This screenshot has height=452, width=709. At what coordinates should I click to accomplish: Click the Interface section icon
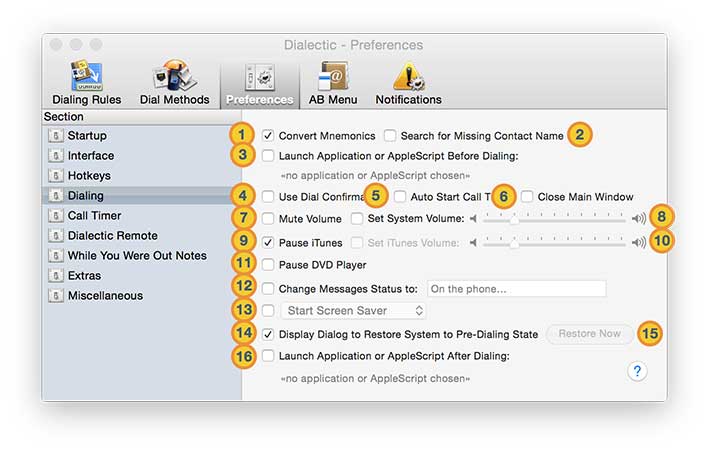[x=56, y=155]
